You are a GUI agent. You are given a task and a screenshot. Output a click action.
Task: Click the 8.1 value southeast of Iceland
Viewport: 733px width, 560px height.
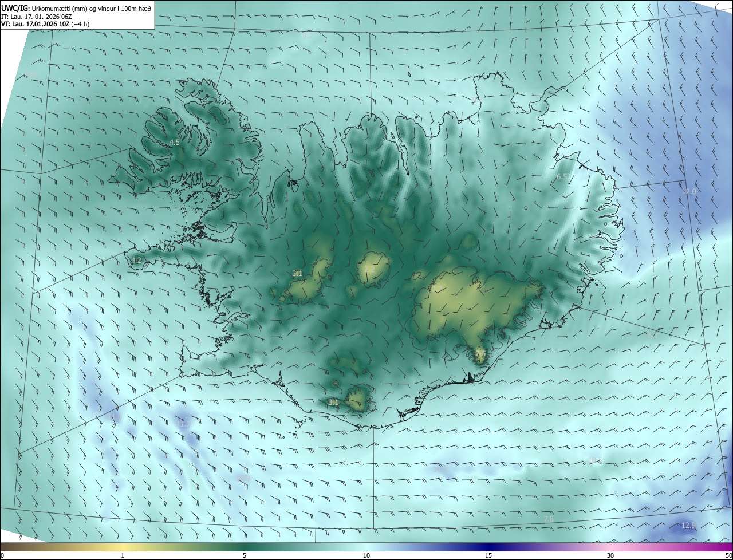652,336
